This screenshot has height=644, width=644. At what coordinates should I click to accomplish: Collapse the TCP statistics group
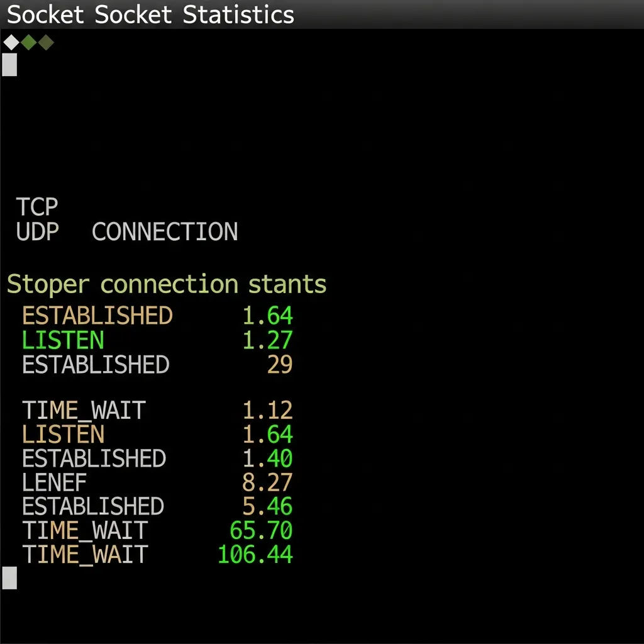coord(36,207)
